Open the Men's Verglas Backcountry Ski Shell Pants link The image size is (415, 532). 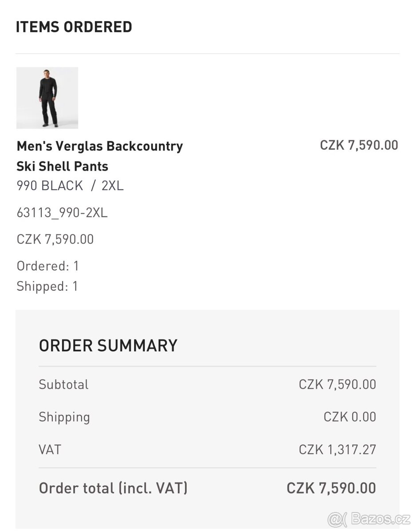click(x=99, y=156)
